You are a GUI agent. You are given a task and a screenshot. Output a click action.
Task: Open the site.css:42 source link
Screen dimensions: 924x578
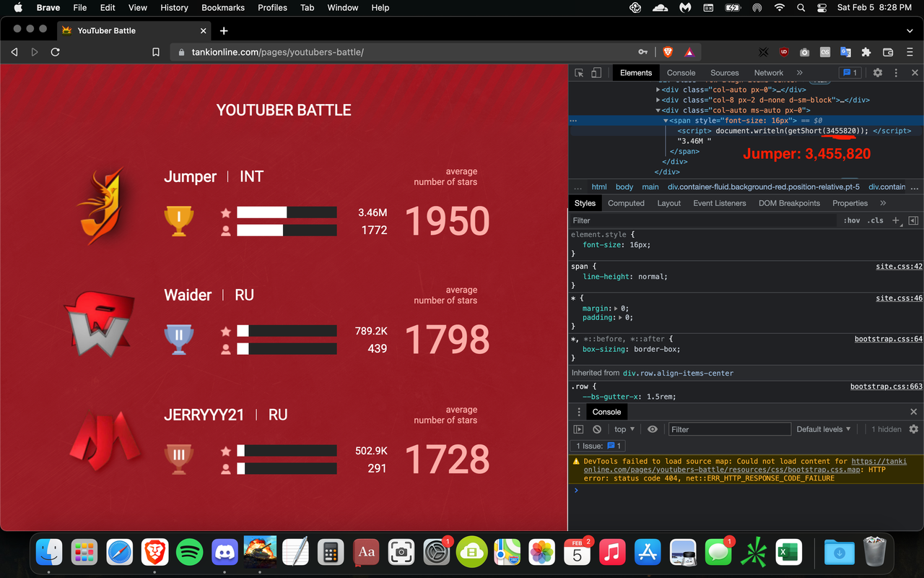[899, 267]
